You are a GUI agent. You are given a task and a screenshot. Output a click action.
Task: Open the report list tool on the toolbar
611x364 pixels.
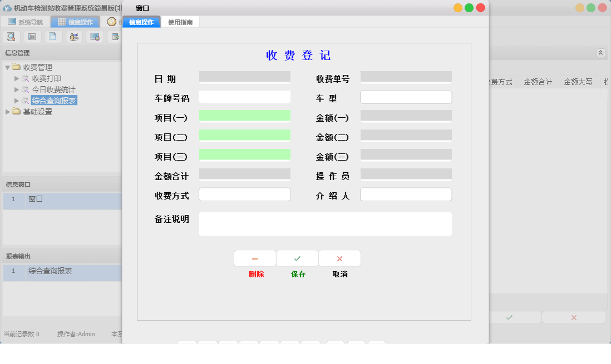tap(32, 36)
